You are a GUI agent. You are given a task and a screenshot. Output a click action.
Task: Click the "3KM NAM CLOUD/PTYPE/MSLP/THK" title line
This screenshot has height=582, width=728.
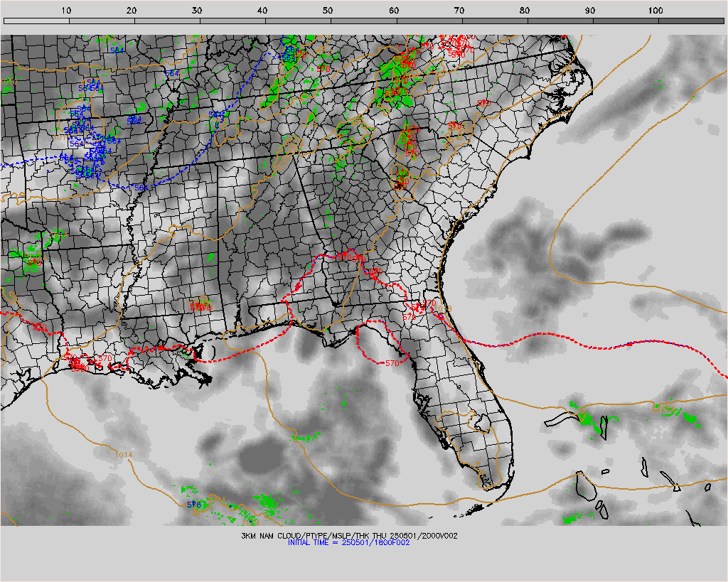[349, 536]
